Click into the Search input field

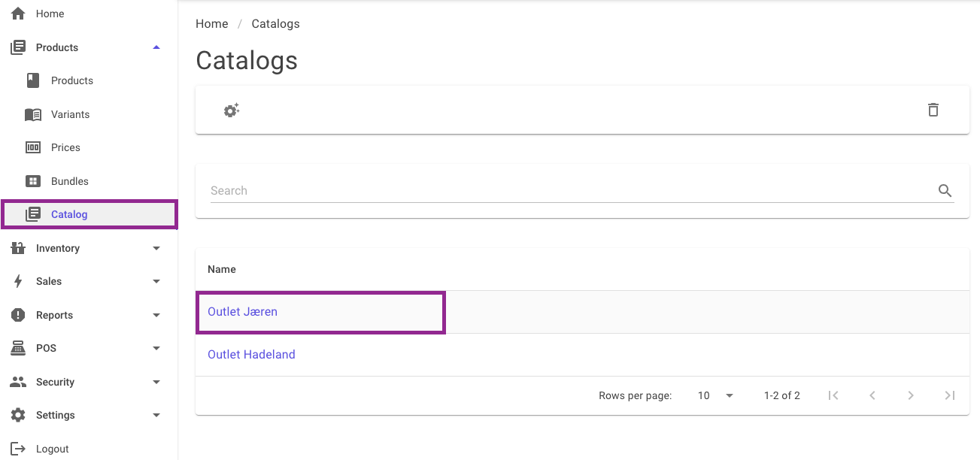[572, 191]
